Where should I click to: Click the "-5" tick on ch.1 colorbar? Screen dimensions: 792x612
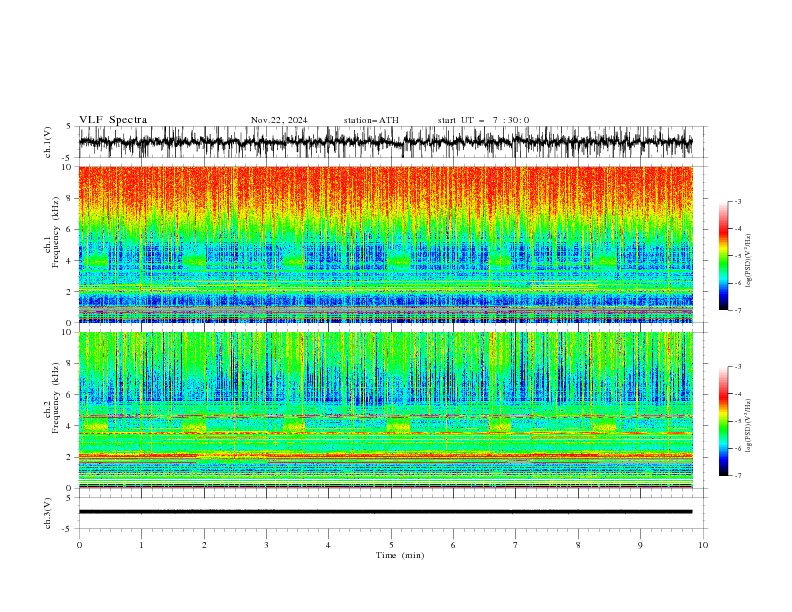point(737,256)
